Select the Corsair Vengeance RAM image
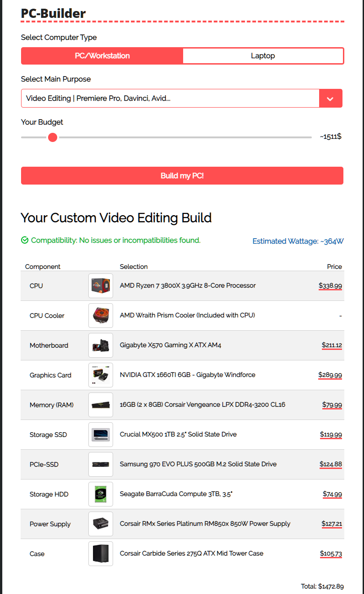Image resolution: width=364 pixels, height=594 pixels. click(100, 404)
